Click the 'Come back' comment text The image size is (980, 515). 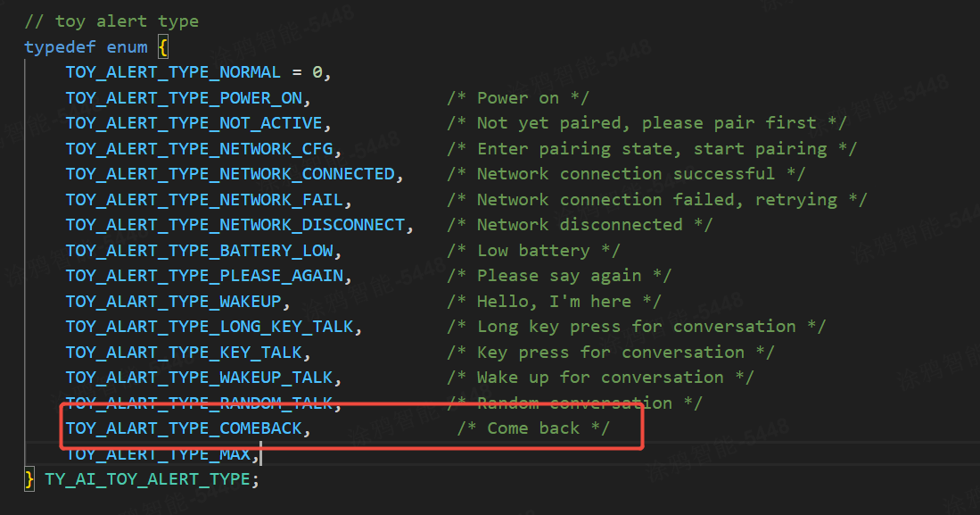(x=533, y=428)
